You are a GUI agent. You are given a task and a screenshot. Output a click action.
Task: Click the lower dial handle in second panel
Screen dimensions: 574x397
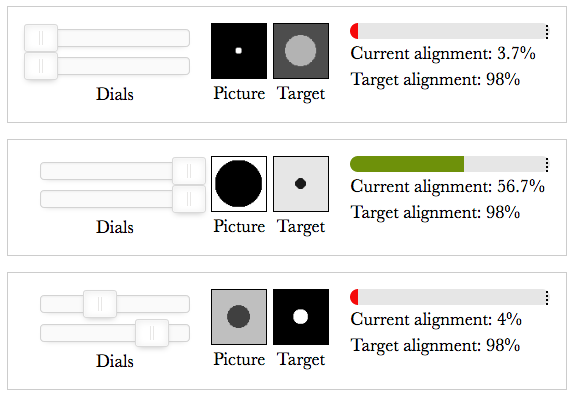click(x=189, y=199)
